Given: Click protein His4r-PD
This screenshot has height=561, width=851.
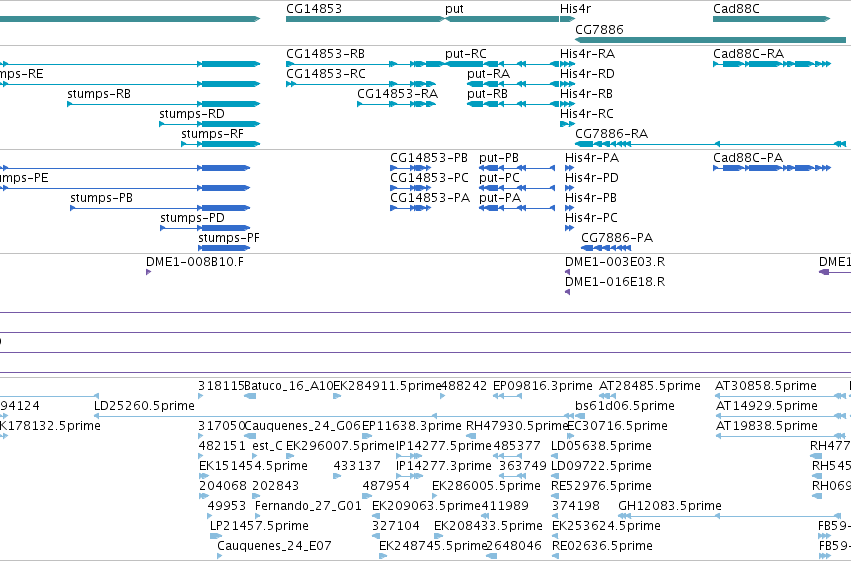Looking at the screenshot, I should [569, 188].
